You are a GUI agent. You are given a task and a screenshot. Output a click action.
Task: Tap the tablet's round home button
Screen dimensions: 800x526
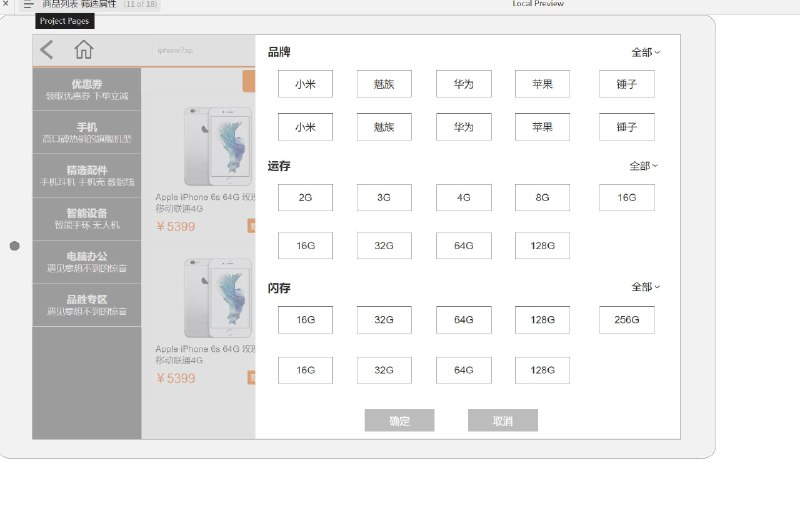(15, 246)
